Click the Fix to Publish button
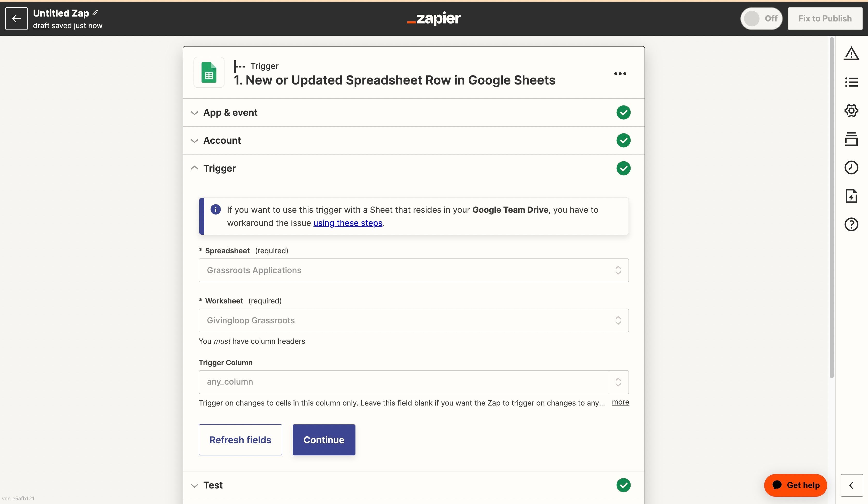Image resolution: width=868 pixels, height=504 pixels. coord(825,18)
